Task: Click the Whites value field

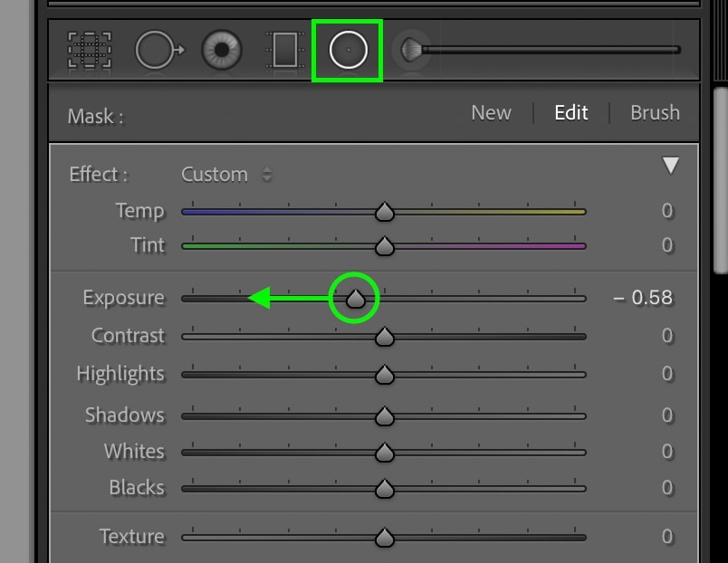Action: [x=667, y=451]
